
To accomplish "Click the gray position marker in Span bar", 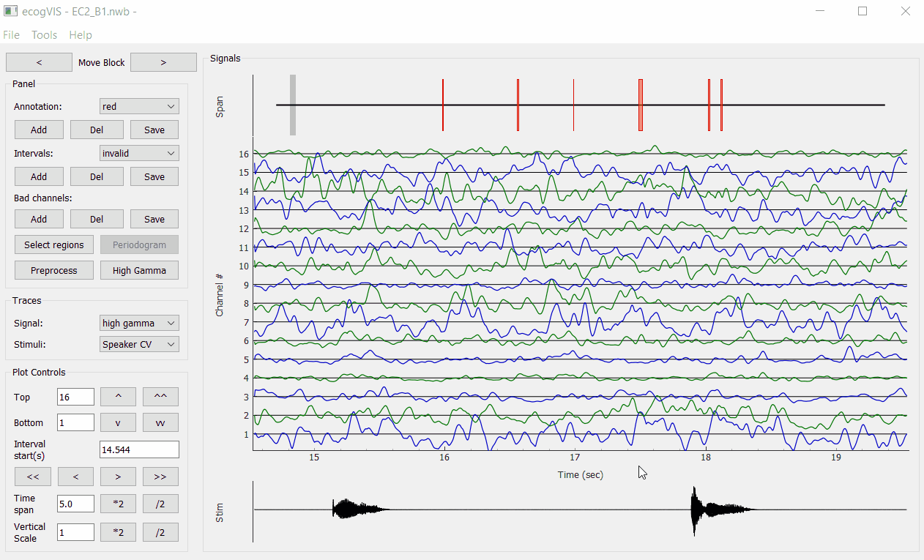I will pyautogui.click(x=293, y=105).
